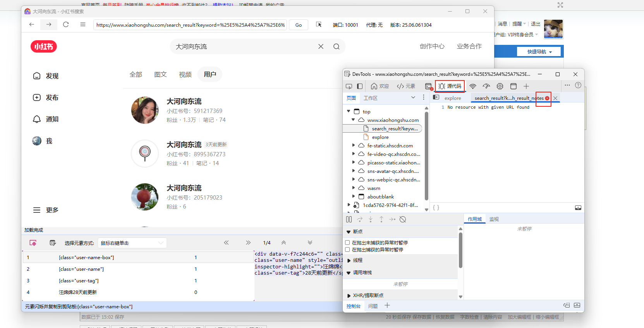Image resolution: width=644 pixels, height=328 pixels.
Task: Click the magnifier search icon in Xiaohongshu
Action: tap(336, 46)
